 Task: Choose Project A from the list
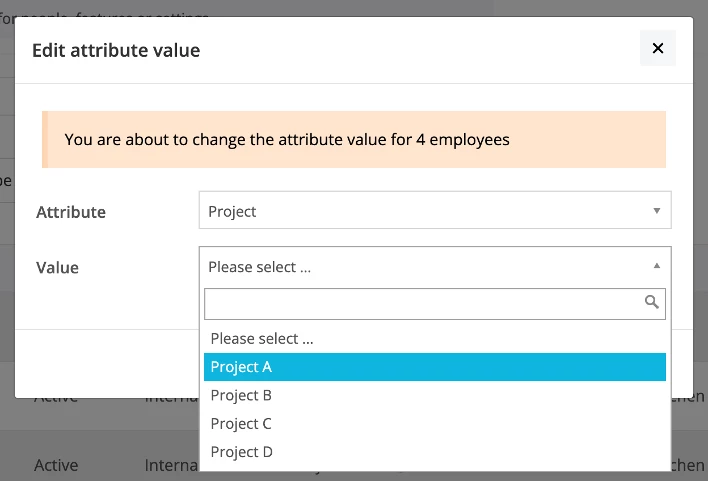pyautogui.click(x=435, y=367)
